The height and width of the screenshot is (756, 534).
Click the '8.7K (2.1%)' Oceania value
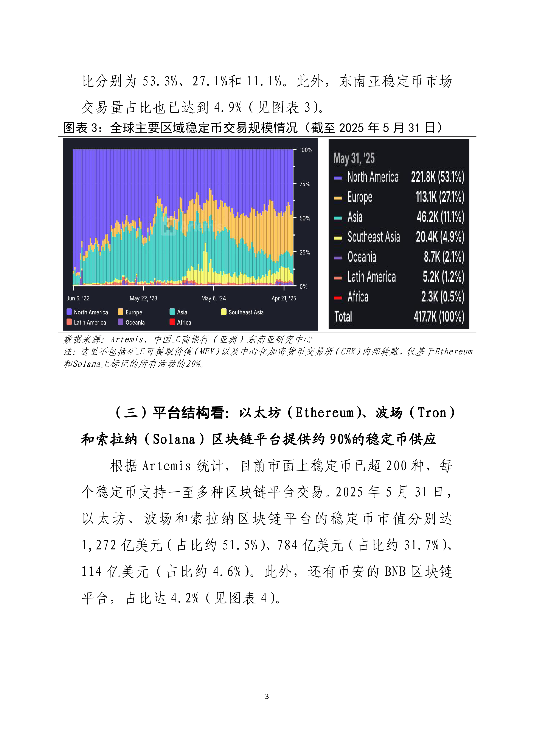444,257
